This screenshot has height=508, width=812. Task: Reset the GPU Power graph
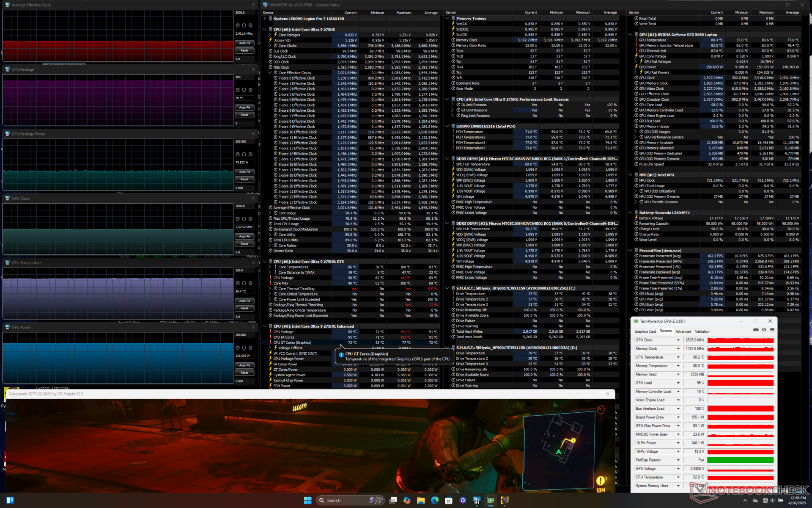(x=244, y=373)
